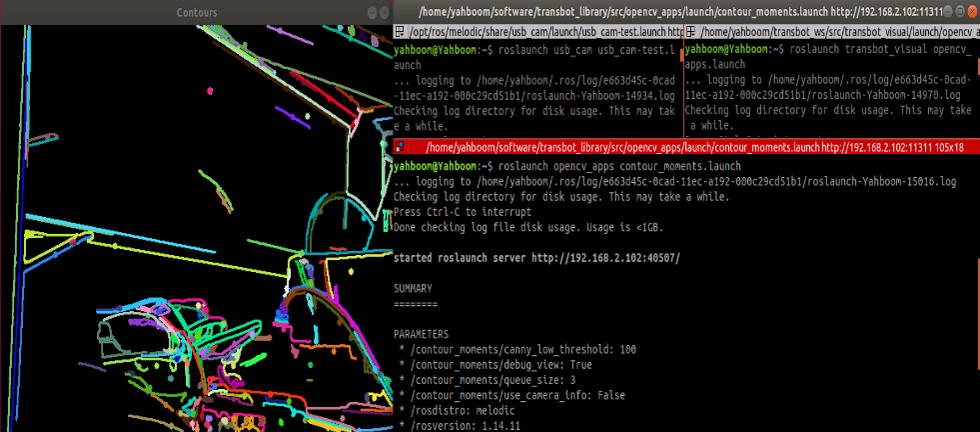
Task: Minimize the Contours window
Action: tap(374, 12)
